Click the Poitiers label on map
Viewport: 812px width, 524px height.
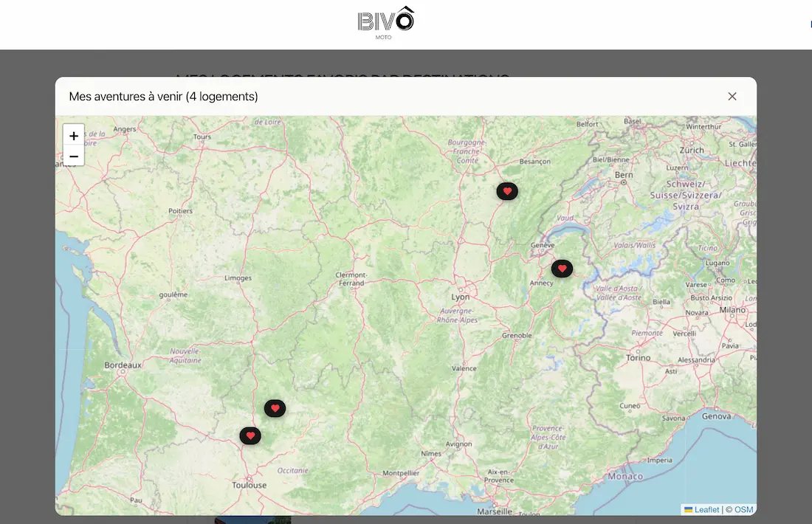(180, 211)
